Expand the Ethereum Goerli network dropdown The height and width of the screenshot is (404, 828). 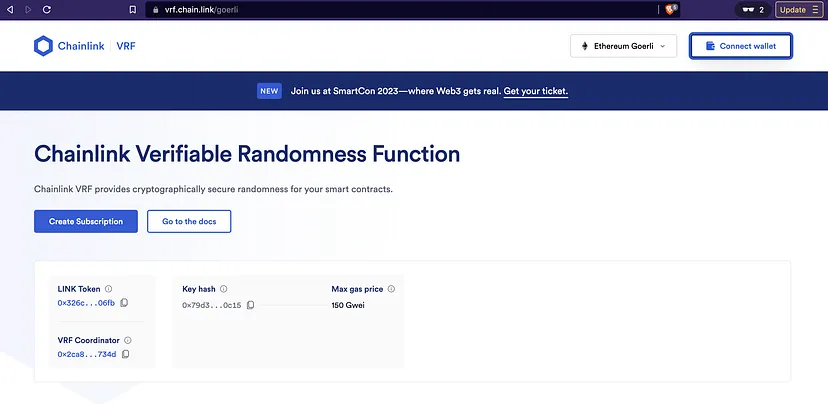click(x=623, y=46)
